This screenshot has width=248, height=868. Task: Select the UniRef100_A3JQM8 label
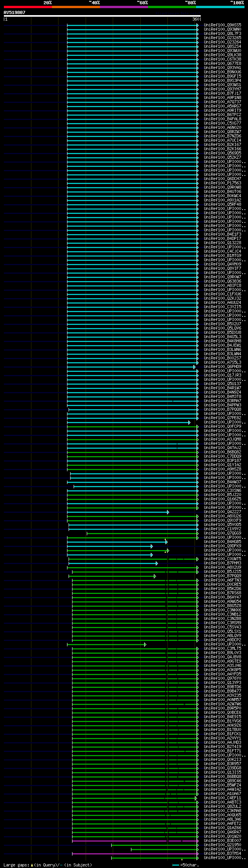(222, 439)
